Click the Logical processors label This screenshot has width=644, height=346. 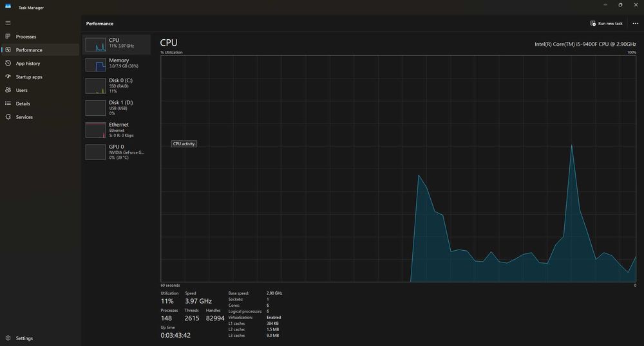[x=245, y=311]
